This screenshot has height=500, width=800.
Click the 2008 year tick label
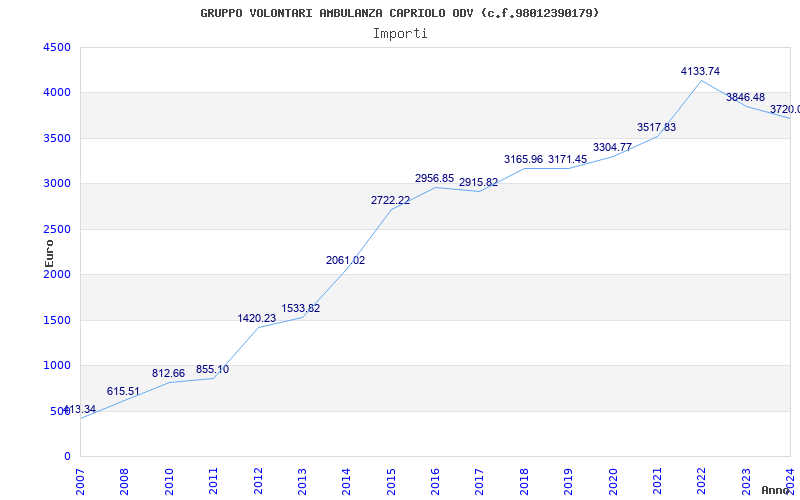click(124, 481)
